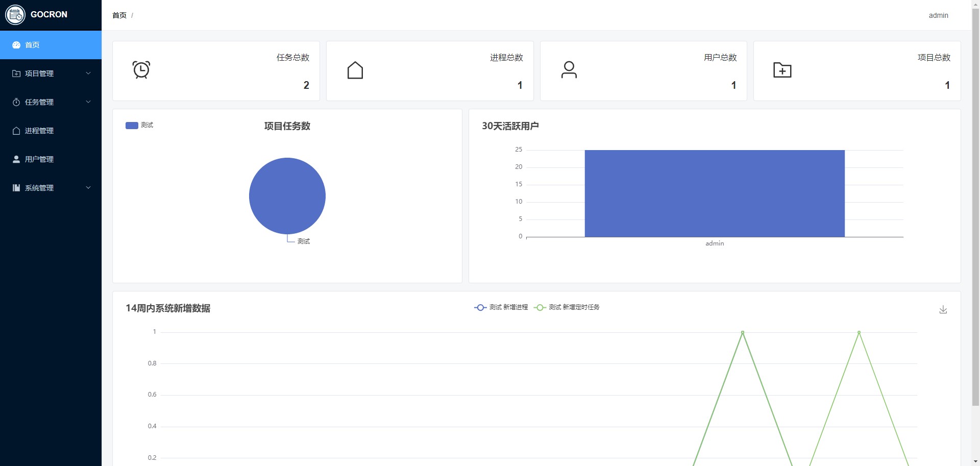Click the alarm clock icon in 任务总数 card
Viewport: 980px width, 466px height.
(141, 70)
